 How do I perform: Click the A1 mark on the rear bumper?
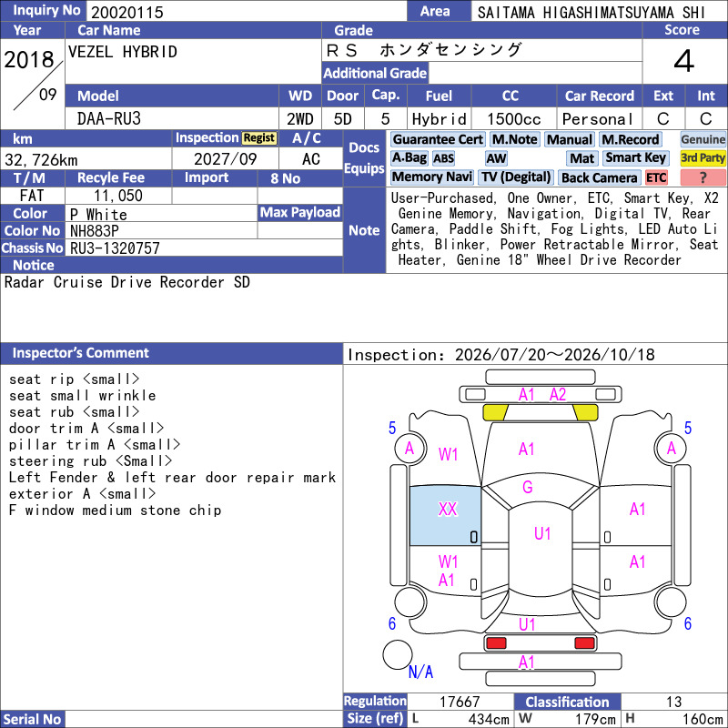(527, 662)
